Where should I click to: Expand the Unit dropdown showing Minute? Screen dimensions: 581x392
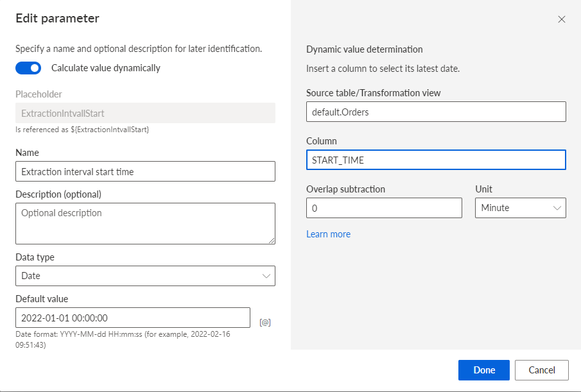click(x=520, y=208)
